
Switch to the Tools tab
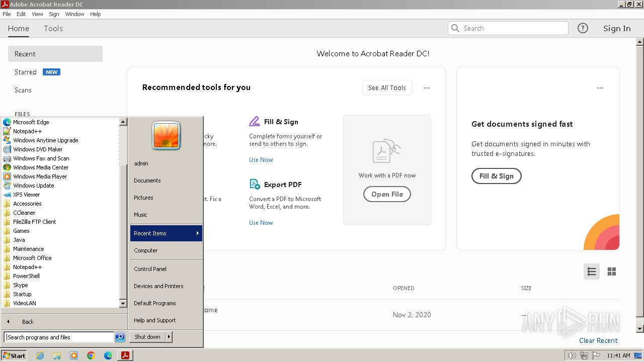coord(53,29)
